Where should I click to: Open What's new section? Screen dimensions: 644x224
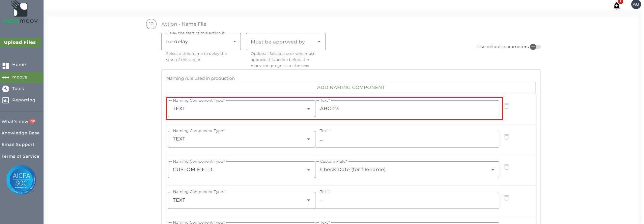[x=15, y=122]
